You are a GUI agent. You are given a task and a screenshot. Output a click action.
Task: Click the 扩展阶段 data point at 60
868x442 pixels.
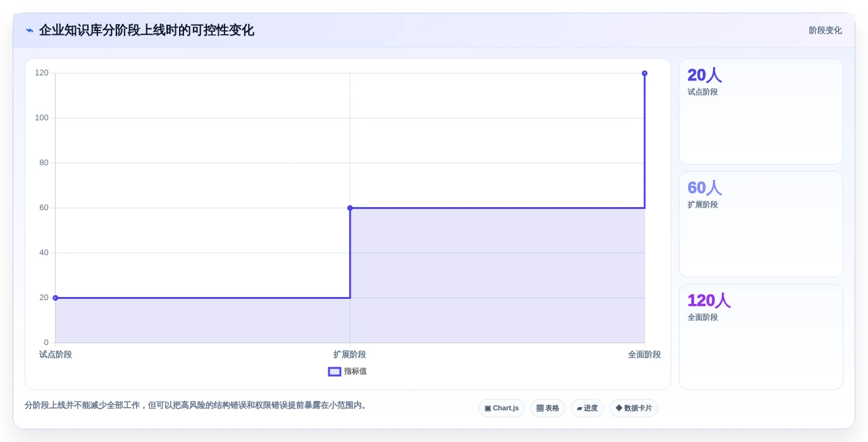pos(350,208)
